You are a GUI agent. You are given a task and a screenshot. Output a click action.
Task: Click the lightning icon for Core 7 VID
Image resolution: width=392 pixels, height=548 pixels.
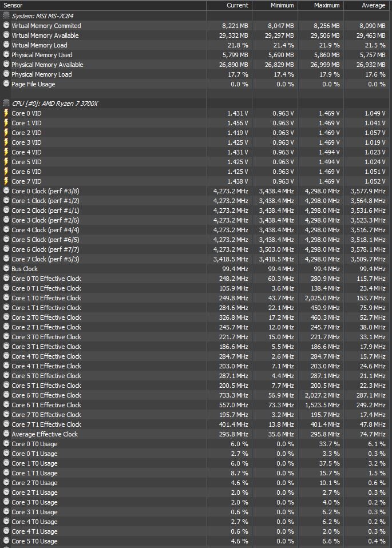6,181
